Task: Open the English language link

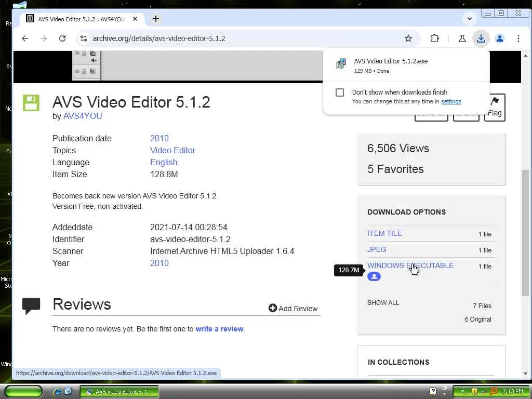Action: point(164,162)
